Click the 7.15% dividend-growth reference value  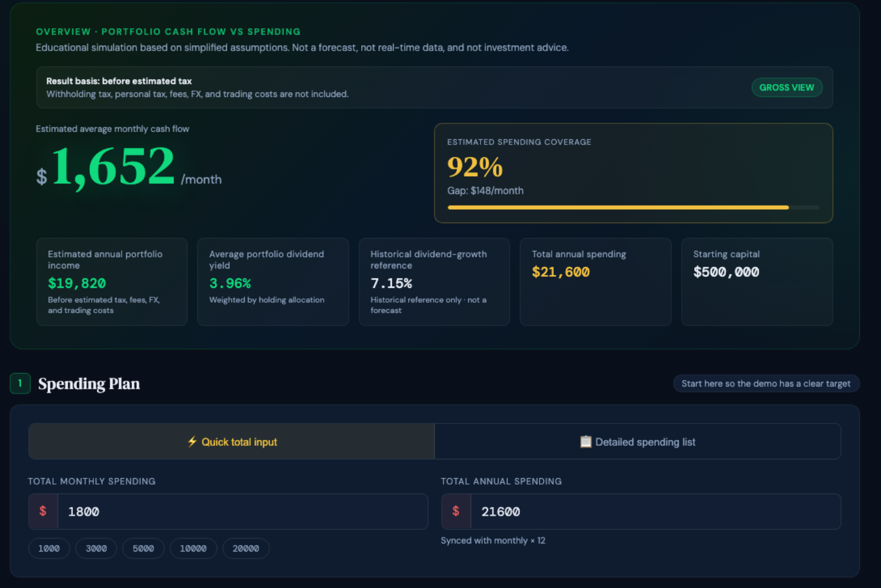tap(391, 284)
